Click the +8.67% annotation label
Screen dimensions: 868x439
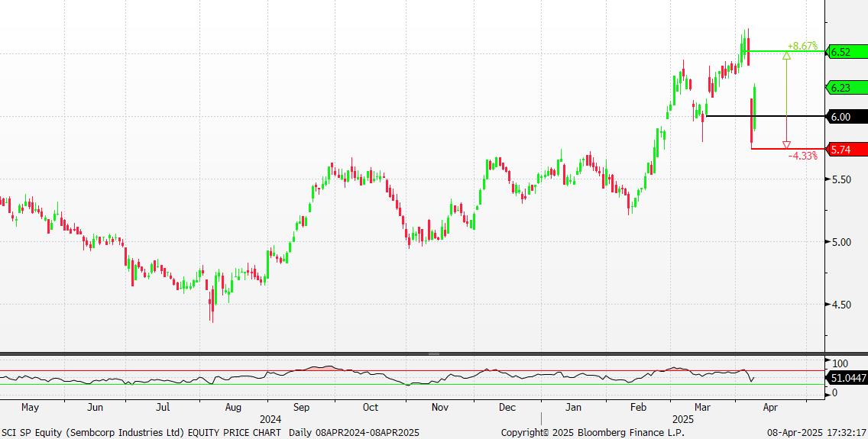(x=802, y=46)
